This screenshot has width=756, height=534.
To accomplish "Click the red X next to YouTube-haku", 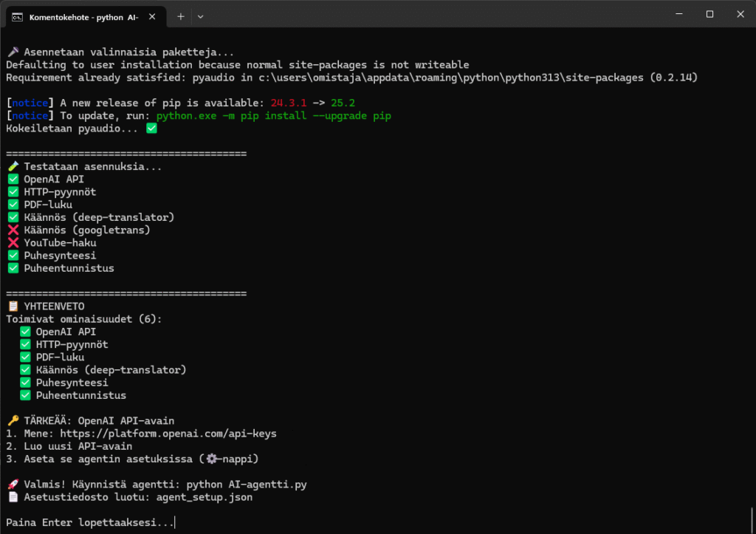I will tap(13, 243).
